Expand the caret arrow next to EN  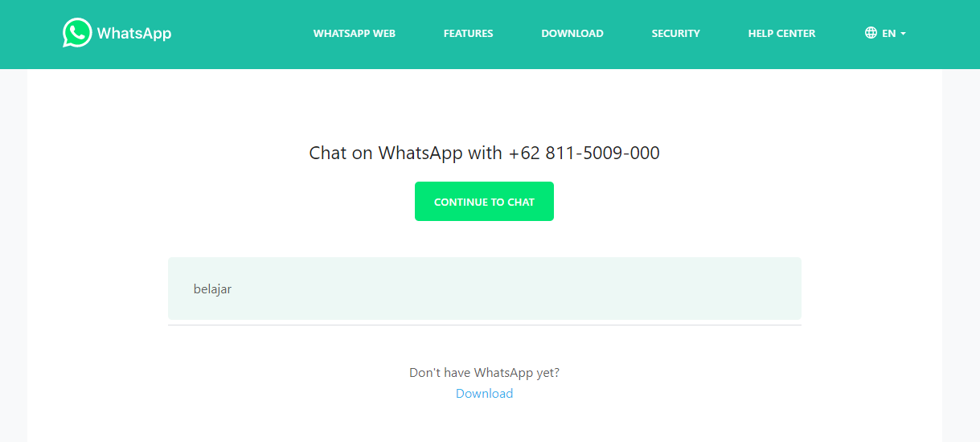(x=904, y=34)
